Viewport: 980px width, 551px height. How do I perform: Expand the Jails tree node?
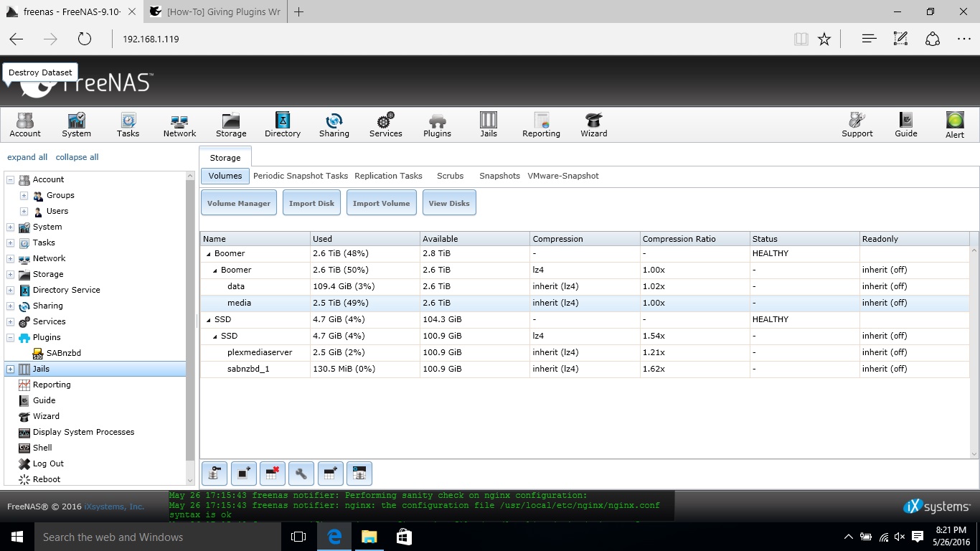coord(10,369)
